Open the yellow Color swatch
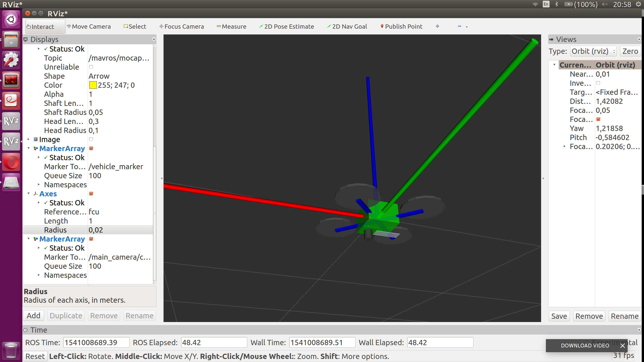Image resolution: width=644 pixels, height=362 pixels. (93, 85)
